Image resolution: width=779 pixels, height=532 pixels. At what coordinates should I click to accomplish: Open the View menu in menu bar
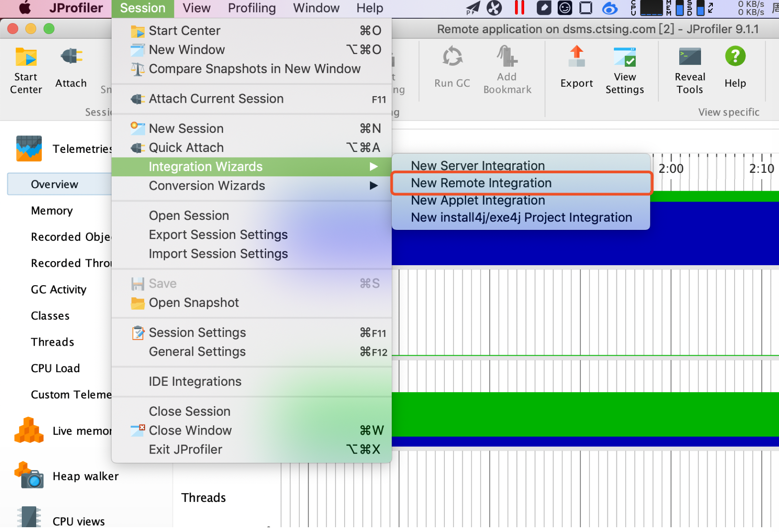click(x=196, y=8)
